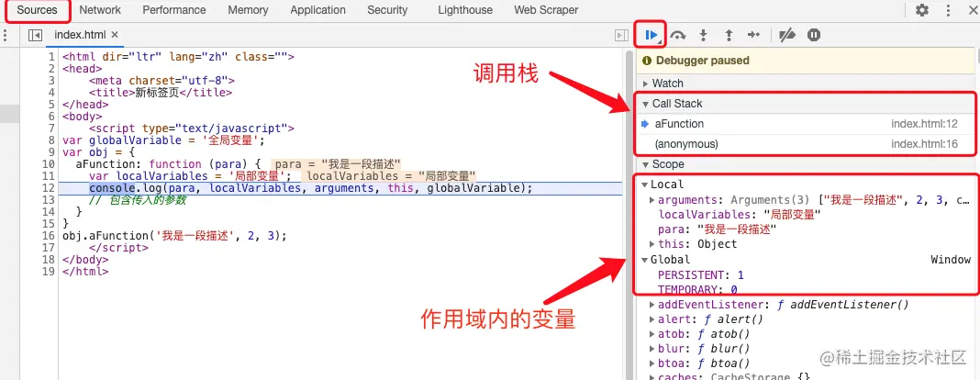Open the Lighthouse tab

point(465,10)
